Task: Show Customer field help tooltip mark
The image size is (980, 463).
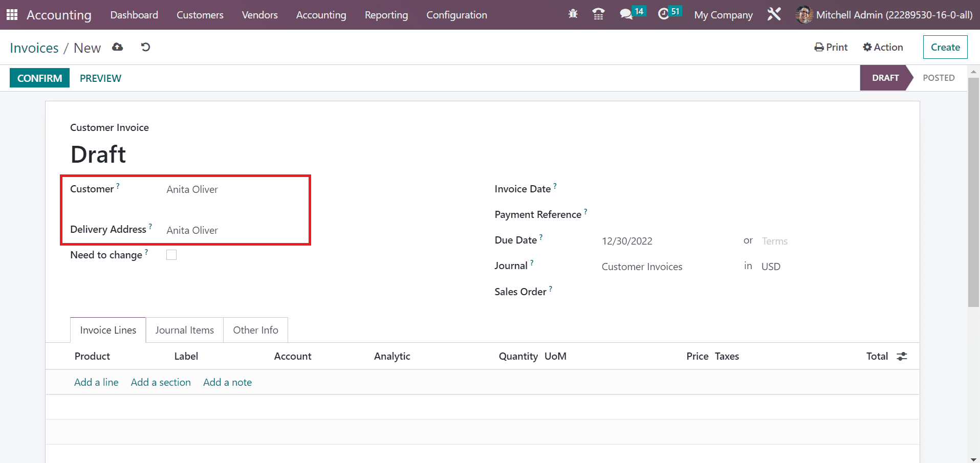Action: point(118,186)
